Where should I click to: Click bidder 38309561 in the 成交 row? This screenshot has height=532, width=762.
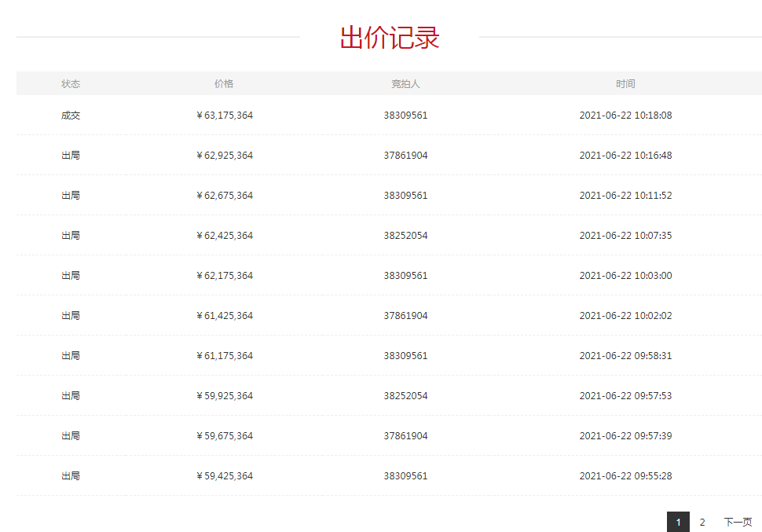point(405,116)
